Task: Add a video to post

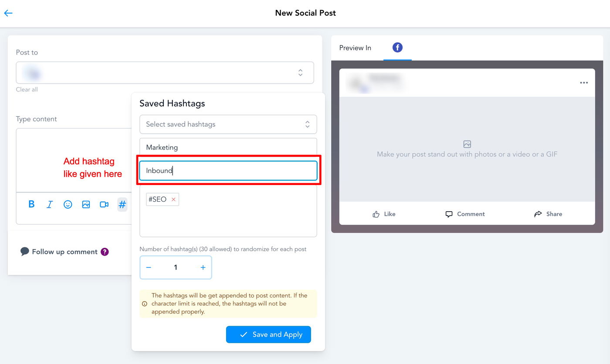Action: click(x=104, y=204)
